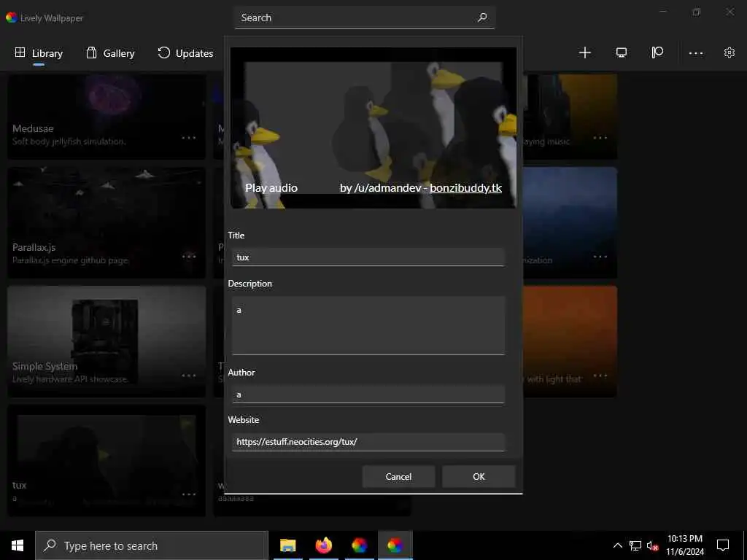Open options dots on the blue wallpaper card
The width and height of the screenshot is (747, 560).
pos(600,256)
